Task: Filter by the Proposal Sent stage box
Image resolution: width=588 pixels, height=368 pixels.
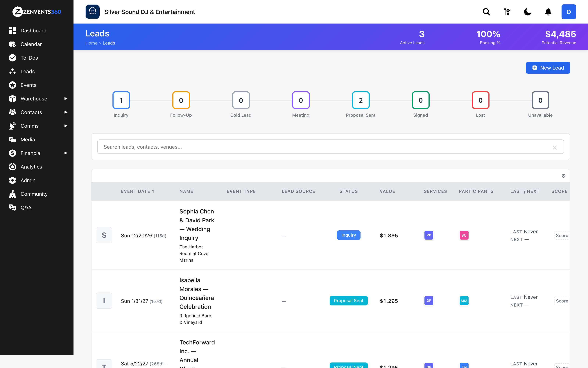Action: (361, 100)
